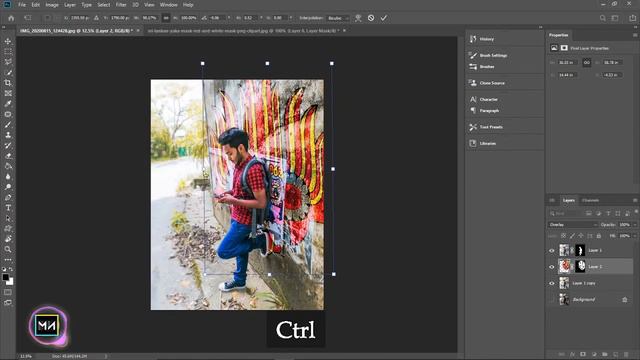
Task: Click the width percentage field in options bar
Action: tap(149, 18)
